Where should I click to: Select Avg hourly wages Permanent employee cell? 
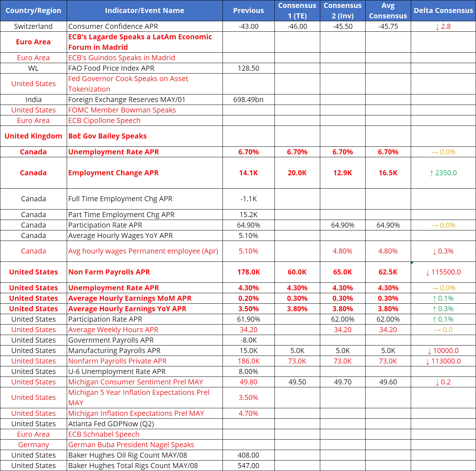145,251
